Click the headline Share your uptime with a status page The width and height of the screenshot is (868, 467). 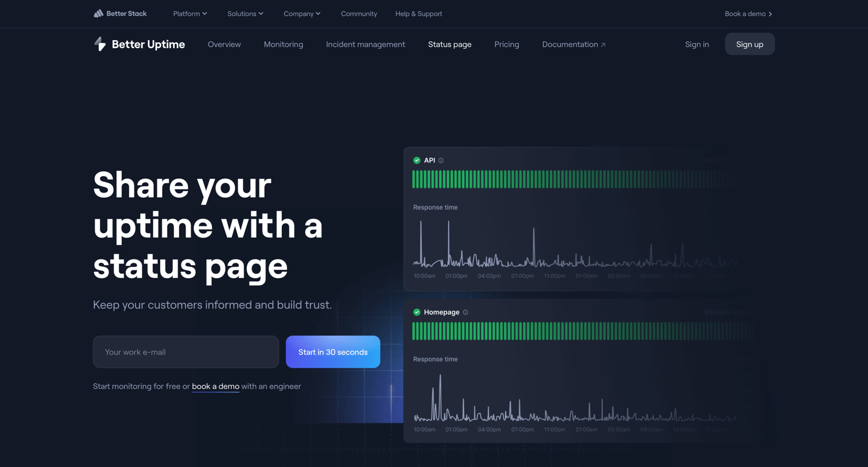pos(208,225)
